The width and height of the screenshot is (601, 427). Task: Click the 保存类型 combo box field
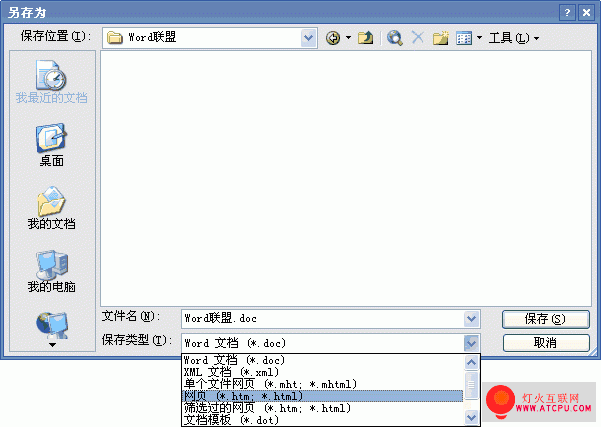(330, 343)
